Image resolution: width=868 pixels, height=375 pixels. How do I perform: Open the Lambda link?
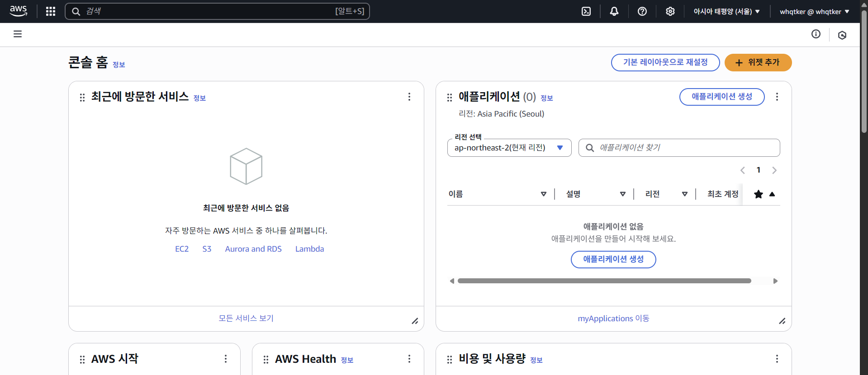point(310,249)
